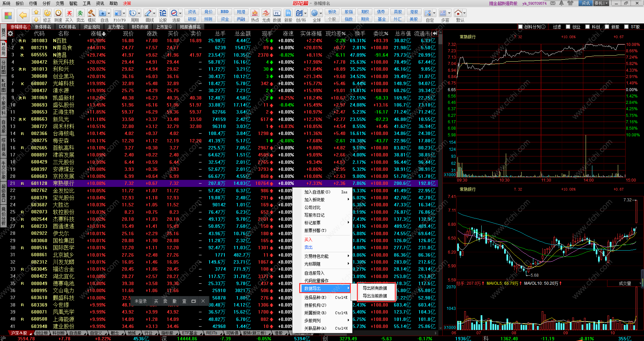Click 查 in the floating trade bar
The height and width of the screenshot is (341, 644).
pyautogui.click(x=184, y=301)
